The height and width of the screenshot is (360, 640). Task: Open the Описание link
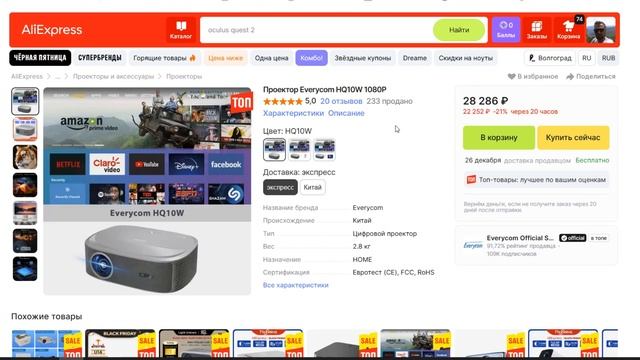(346, 113)
